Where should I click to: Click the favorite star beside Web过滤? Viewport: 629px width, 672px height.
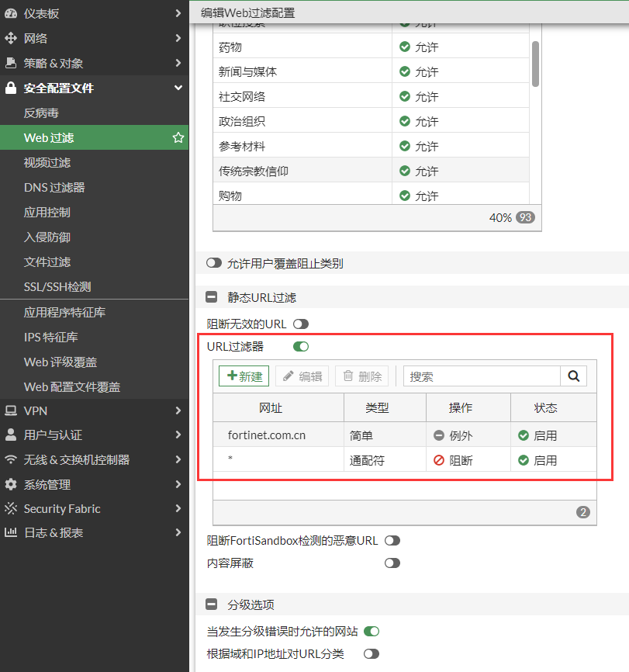click(x=178, y=138)
